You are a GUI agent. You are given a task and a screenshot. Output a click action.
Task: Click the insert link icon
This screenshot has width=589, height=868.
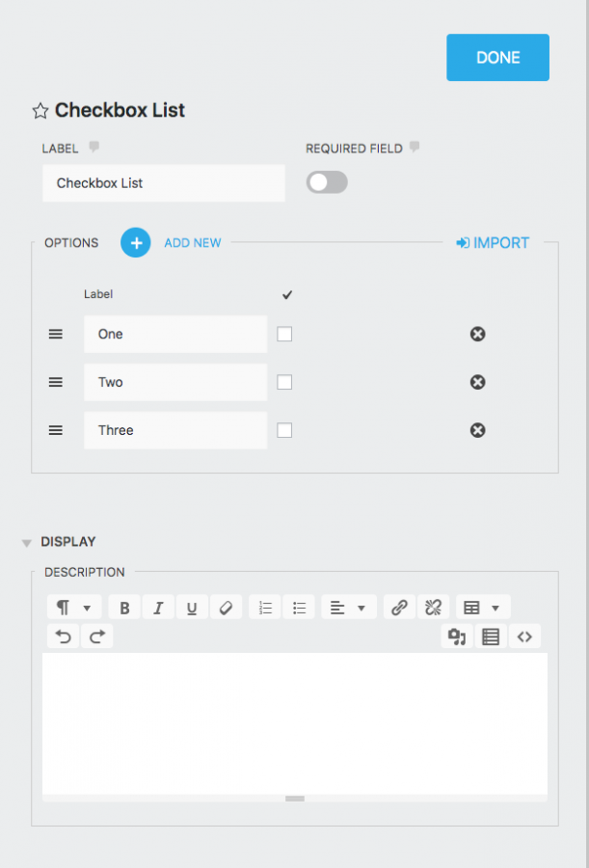point(399,608)
